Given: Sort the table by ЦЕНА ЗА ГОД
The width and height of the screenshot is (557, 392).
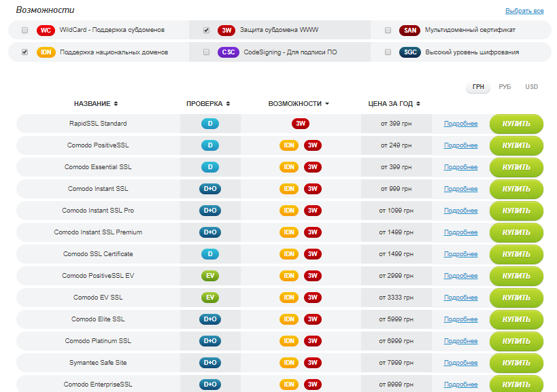Looking at the screenshot, I should click(394, 103).
